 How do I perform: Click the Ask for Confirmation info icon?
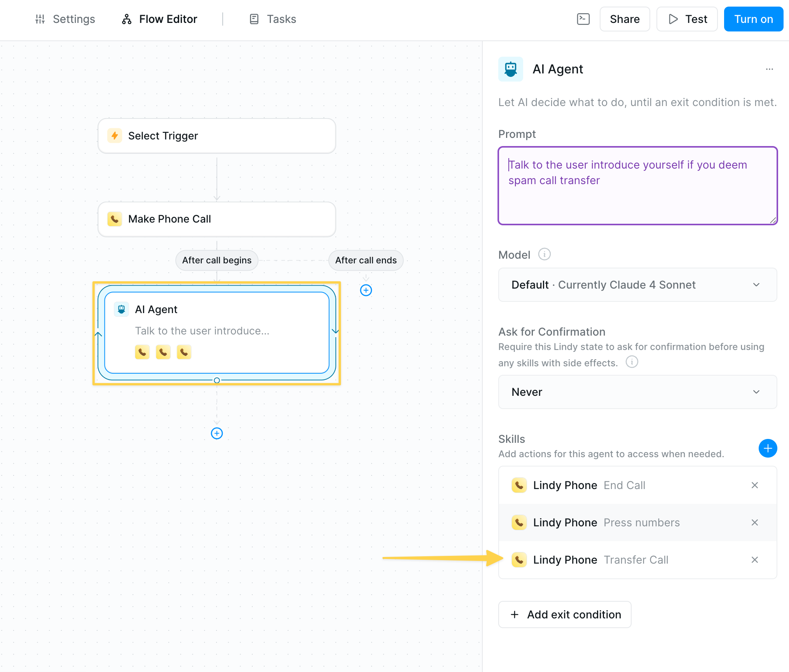[632, 362]
